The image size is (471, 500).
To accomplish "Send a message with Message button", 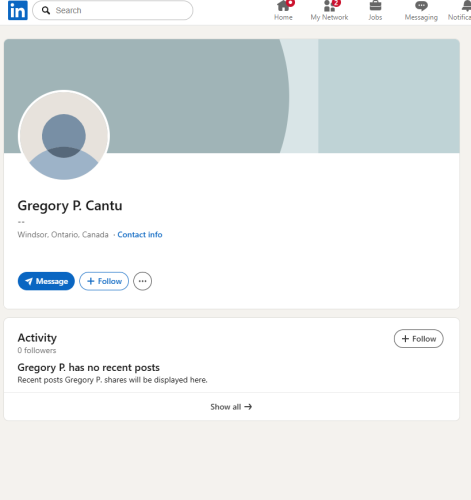I will (46, 281).
